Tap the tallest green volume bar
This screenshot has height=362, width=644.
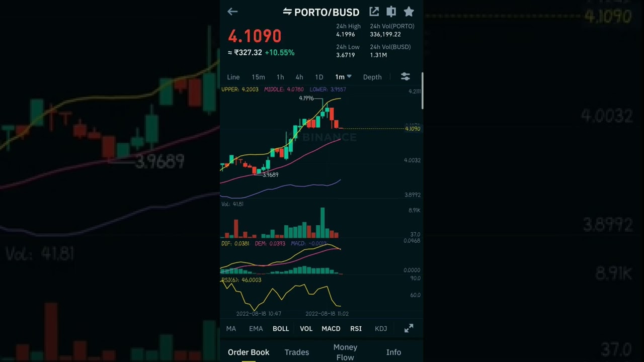[x=323, y=222]
